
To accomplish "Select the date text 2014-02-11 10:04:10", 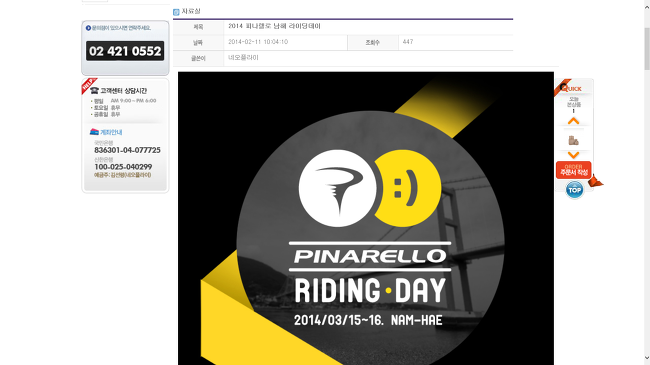I will (258, 42).
